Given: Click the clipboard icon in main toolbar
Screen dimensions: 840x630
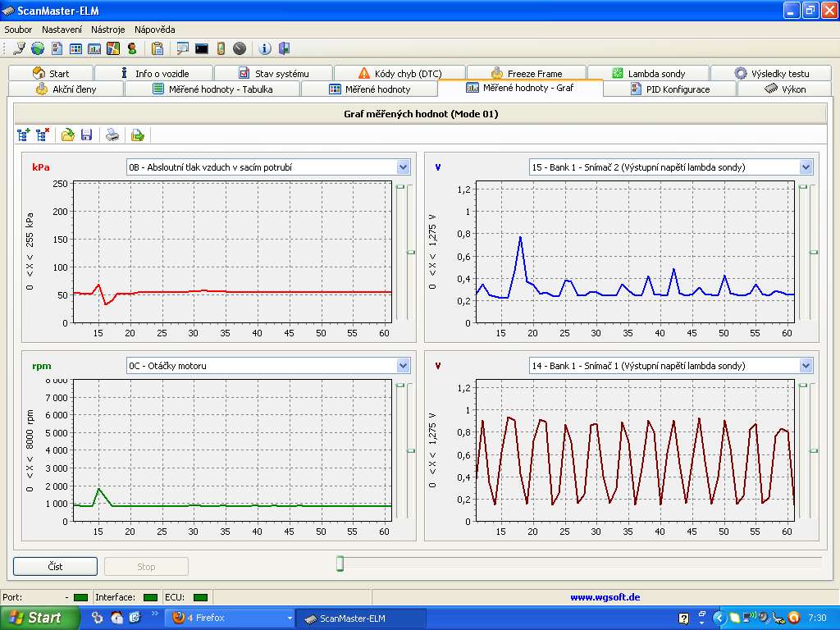Looking at the screenshot, I should pos(157,48).
